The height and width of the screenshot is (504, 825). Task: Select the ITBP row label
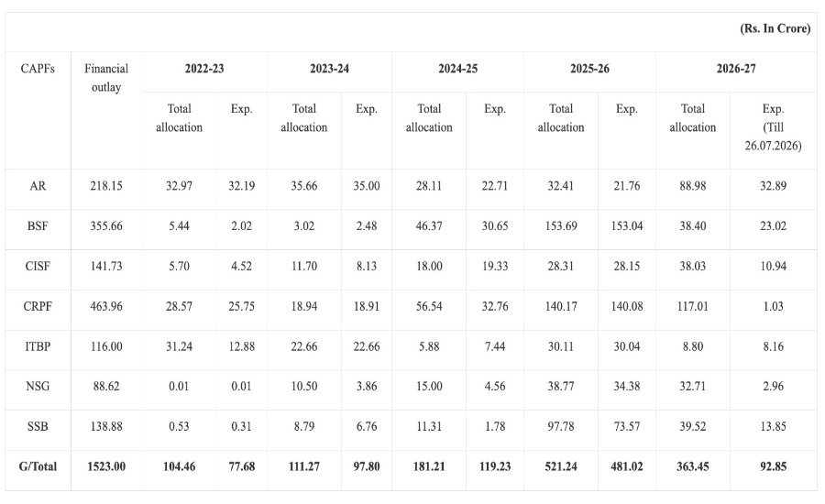click(x=38, y=346)
